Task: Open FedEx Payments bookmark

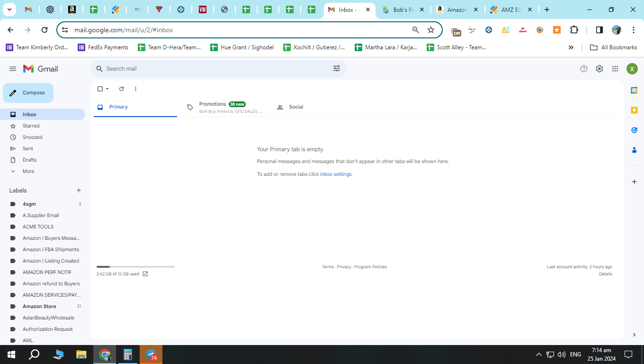Action: (103, 47)
